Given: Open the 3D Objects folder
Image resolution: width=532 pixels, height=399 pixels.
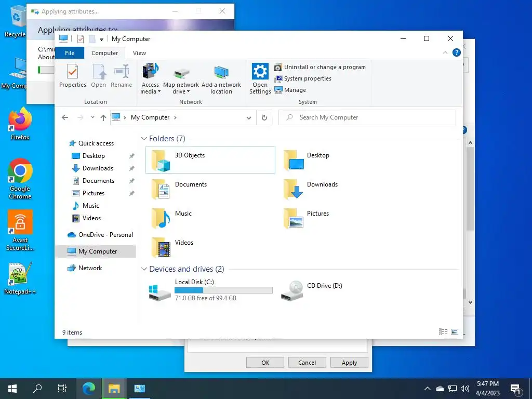Looking at the screenshot, I should point(210,160).
